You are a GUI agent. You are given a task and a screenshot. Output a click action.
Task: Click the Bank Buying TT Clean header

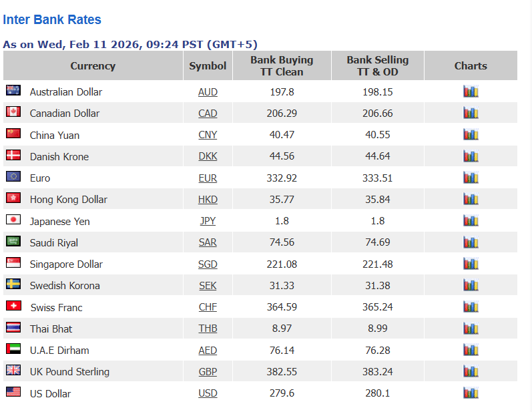(282, 66)
